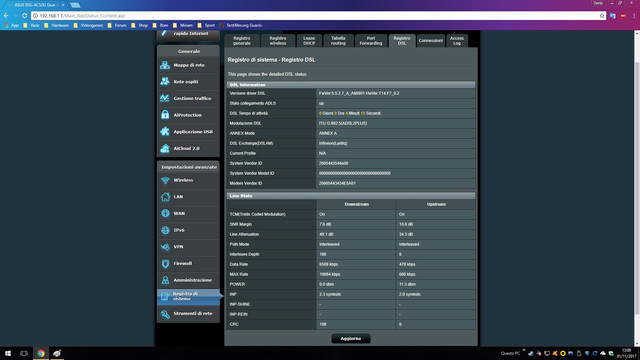640x360 pixels.
Task: Switch to Port Forwarding tab
Action: 371,40
